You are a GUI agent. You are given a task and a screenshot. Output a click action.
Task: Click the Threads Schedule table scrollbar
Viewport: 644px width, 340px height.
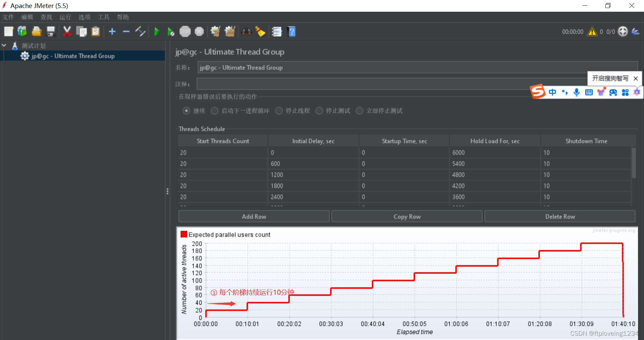point(634,163)
